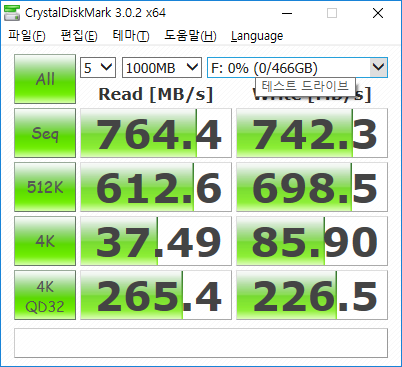Viewport: 402px width, 367px height.
Task: Click the Seq write result 742.3
Action: [x=312, y=133]
